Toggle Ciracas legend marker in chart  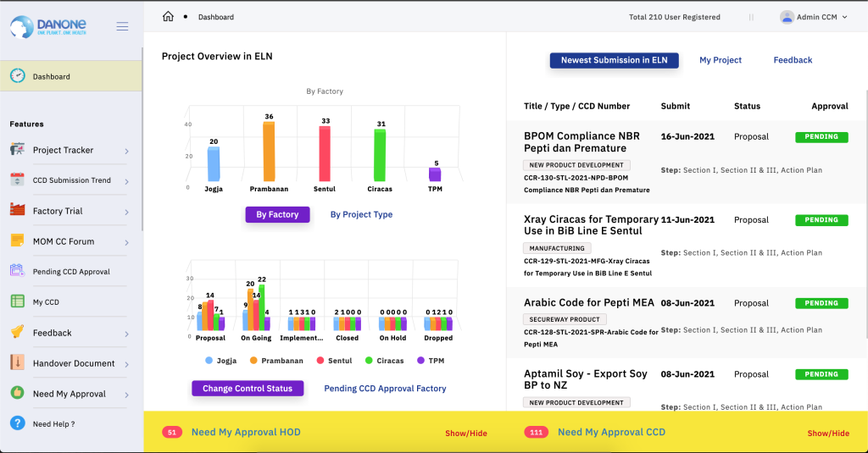(369, 360)
